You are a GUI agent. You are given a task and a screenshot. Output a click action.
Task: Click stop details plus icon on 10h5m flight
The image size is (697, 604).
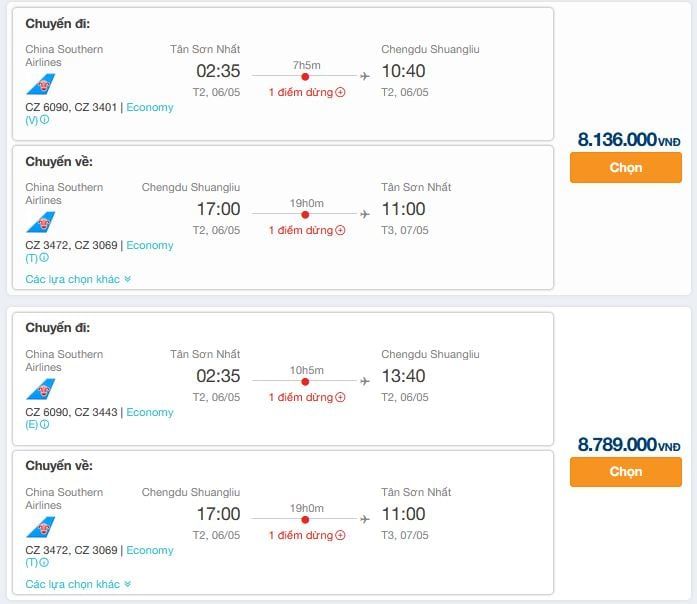coord(340,397)
